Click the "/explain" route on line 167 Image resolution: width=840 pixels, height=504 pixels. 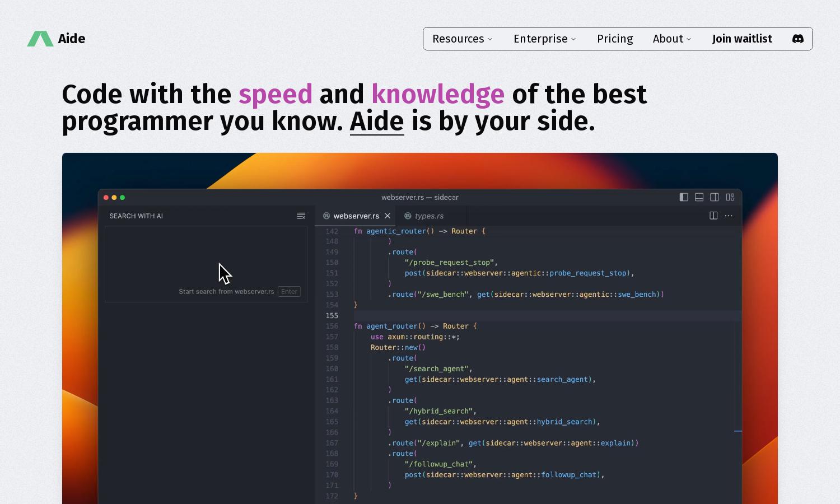click(438, 443)
